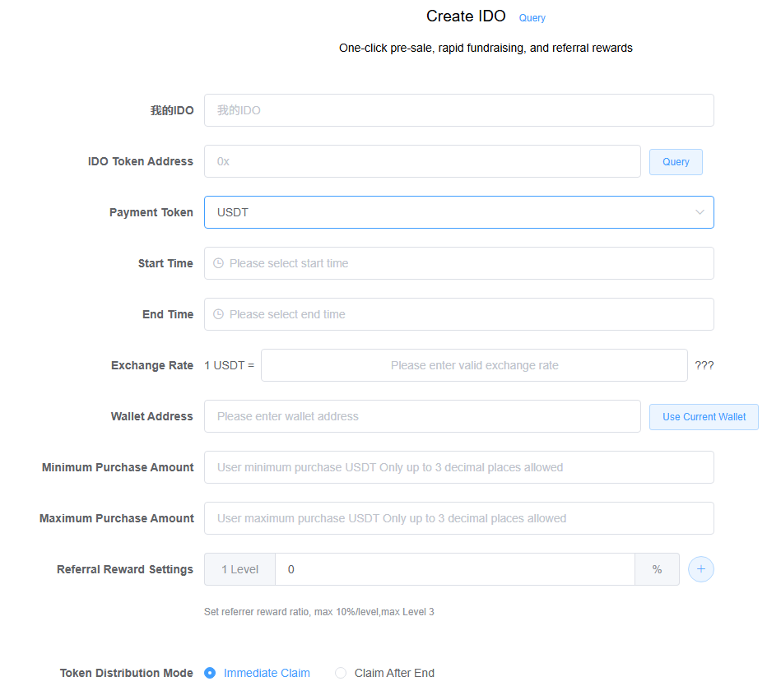Expand the Payment Token dropdown arrow
Image resolution: width=781 pixels, height=700 pixels.
(700, 212)
